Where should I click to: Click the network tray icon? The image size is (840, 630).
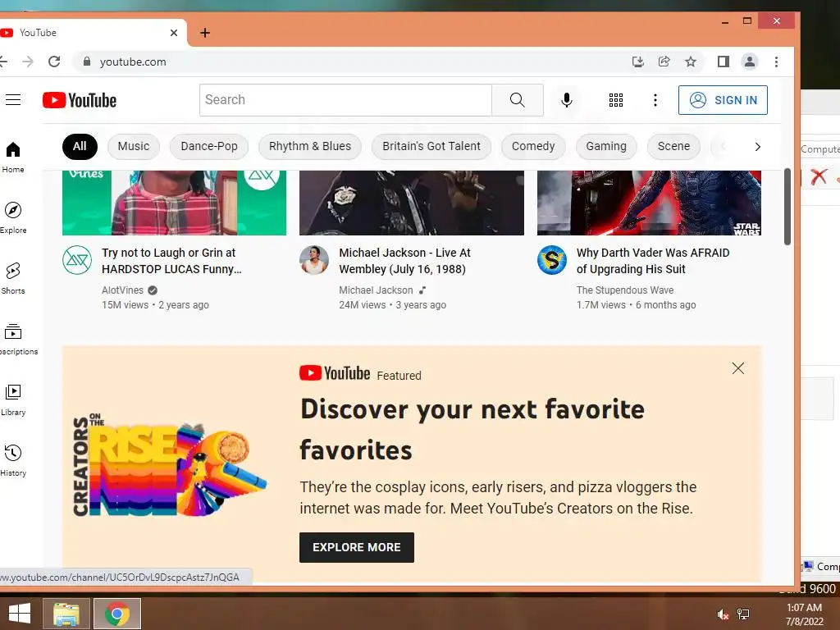coord(743,614)
